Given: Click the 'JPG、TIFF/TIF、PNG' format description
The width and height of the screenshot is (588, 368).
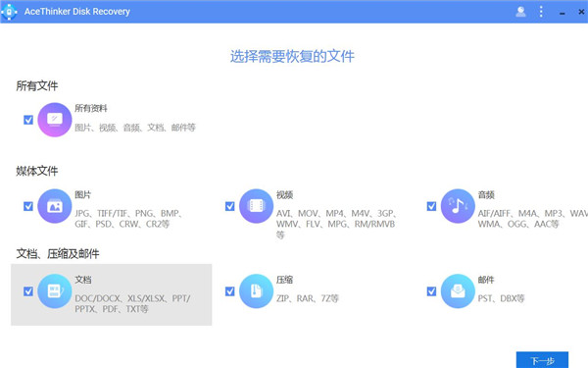Looking at the screenshot, I should [128, 219].
